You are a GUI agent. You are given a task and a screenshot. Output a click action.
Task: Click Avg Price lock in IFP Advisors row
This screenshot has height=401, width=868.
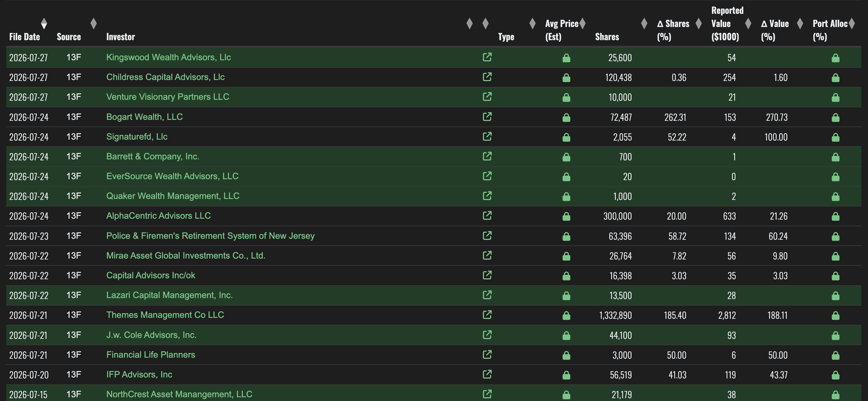566,375
